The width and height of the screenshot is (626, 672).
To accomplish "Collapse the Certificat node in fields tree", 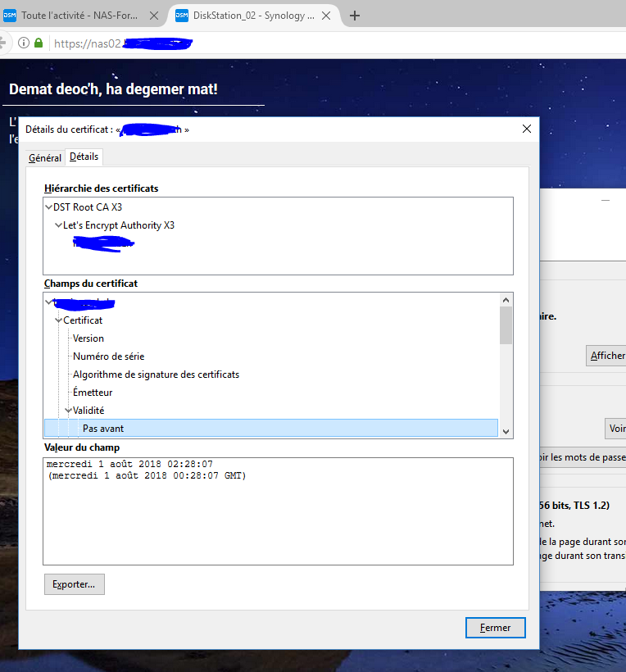I will 58,320.
